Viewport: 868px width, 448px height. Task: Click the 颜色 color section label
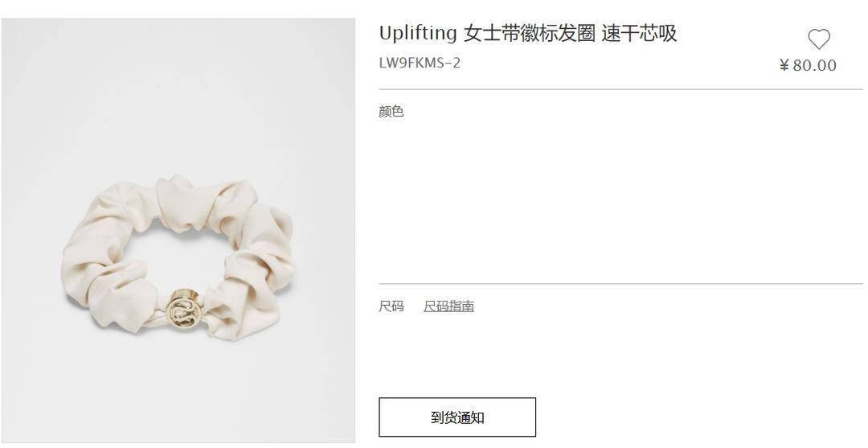pos(391,111)
